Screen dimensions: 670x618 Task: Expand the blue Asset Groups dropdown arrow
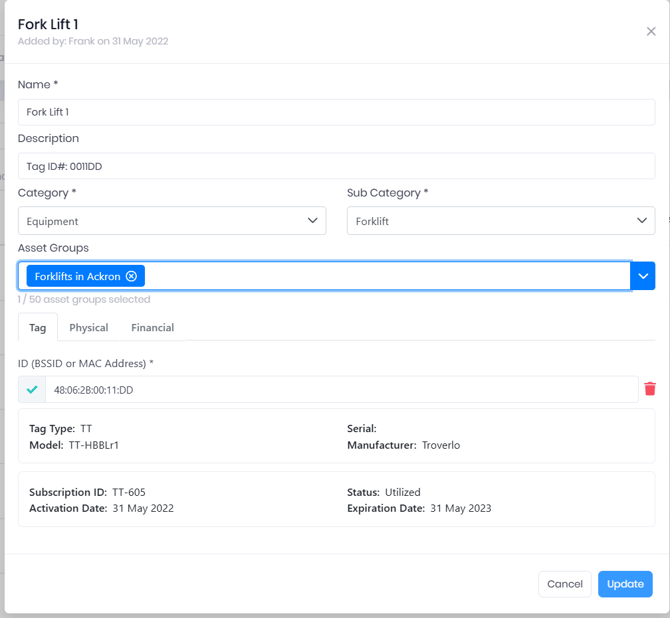[x=643, y=276]
